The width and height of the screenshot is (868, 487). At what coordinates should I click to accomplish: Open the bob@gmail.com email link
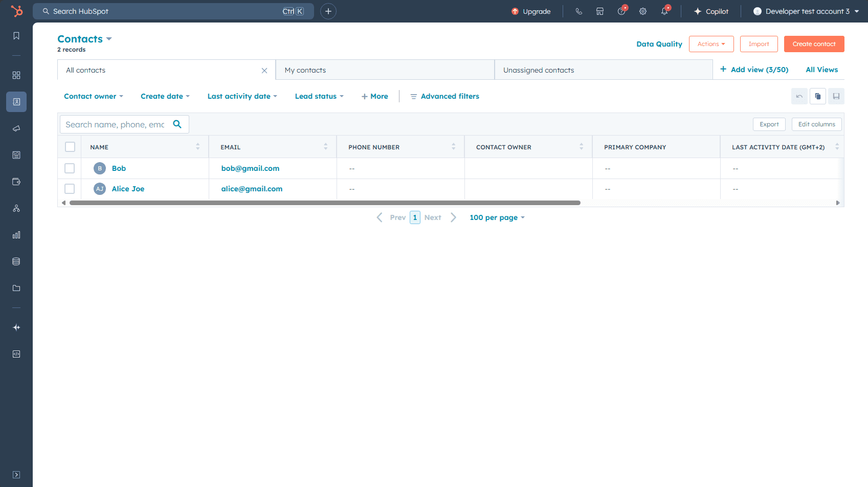tap(250, 168)
